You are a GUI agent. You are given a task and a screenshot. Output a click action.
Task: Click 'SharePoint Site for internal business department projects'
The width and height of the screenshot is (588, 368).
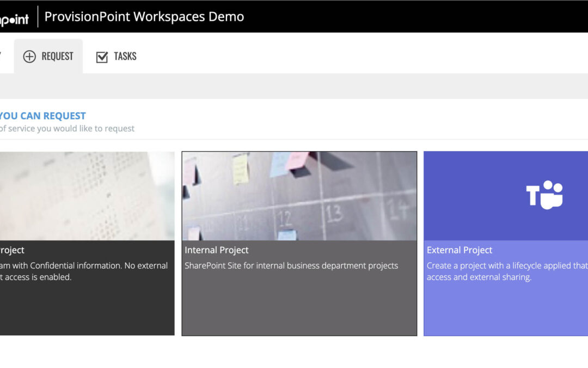pyautogui.click(x=291, y=266)
